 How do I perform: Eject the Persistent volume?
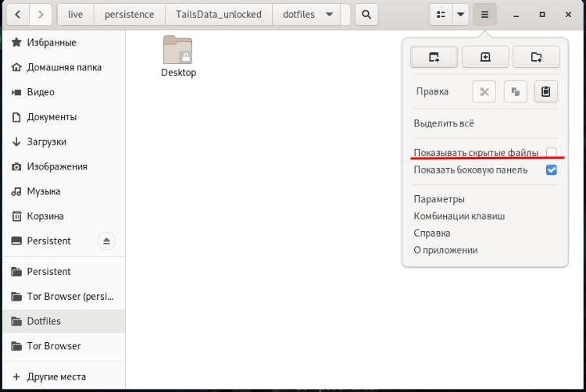(x=107, y=241)
